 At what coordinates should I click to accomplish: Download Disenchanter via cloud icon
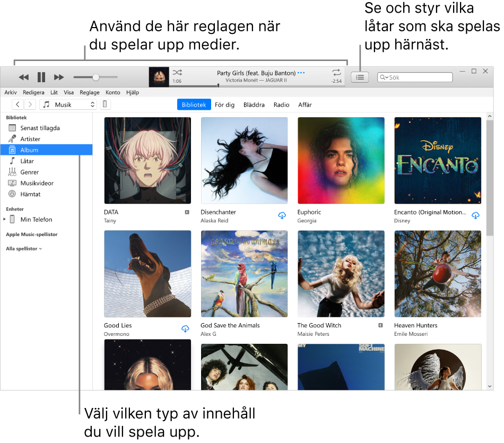click(x=282, y=215)
